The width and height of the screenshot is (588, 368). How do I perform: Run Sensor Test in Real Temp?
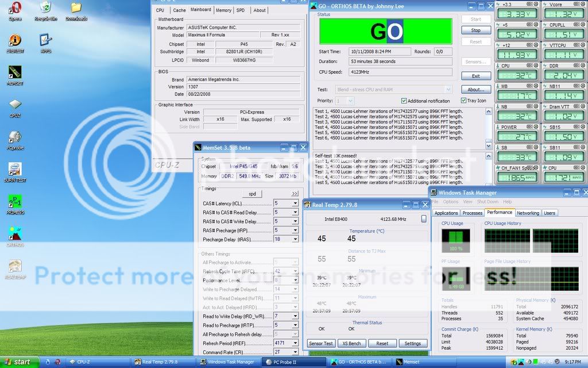[x=320, y=343]
